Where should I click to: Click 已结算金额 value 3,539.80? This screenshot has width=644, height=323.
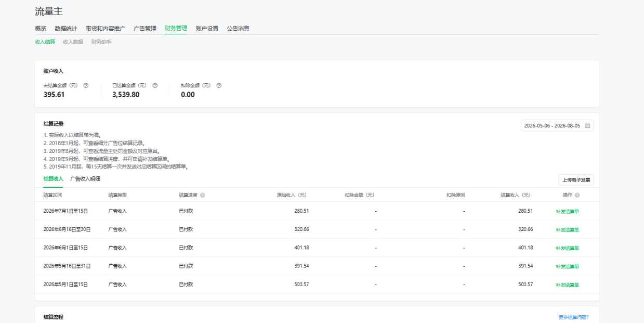coord(126,95)
